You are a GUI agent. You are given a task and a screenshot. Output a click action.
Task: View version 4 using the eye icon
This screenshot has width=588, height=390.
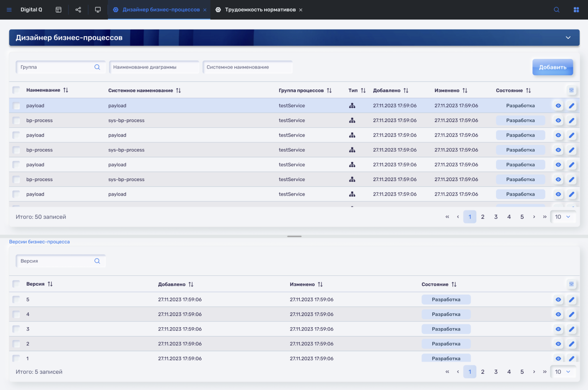point(558,314)
